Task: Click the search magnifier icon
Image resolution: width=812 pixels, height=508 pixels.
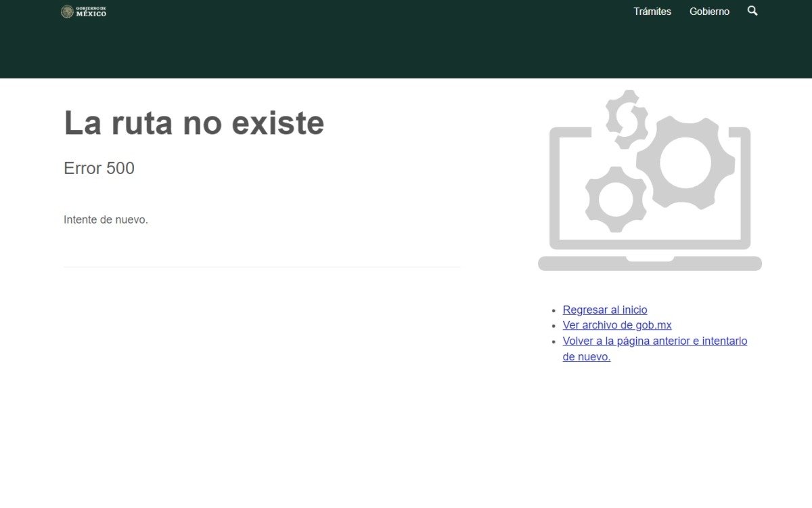Action: coord(752,11)
